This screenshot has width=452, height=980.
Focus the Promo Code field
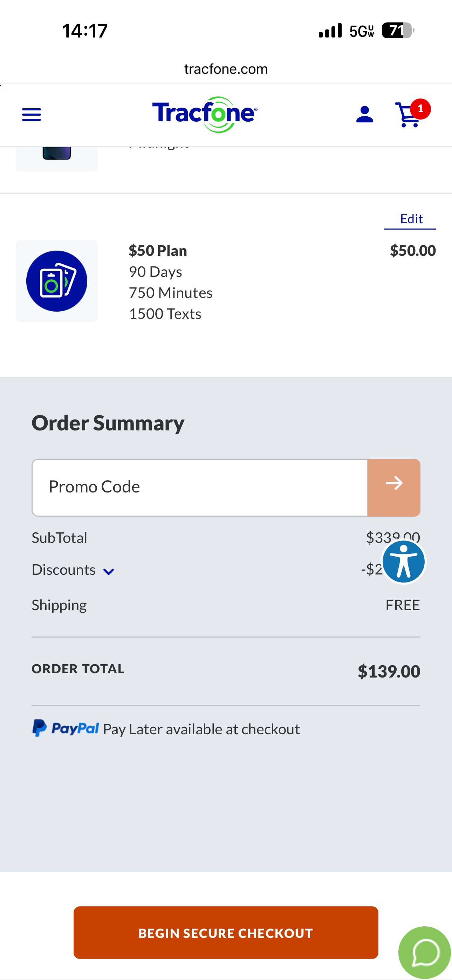[199, 487]
